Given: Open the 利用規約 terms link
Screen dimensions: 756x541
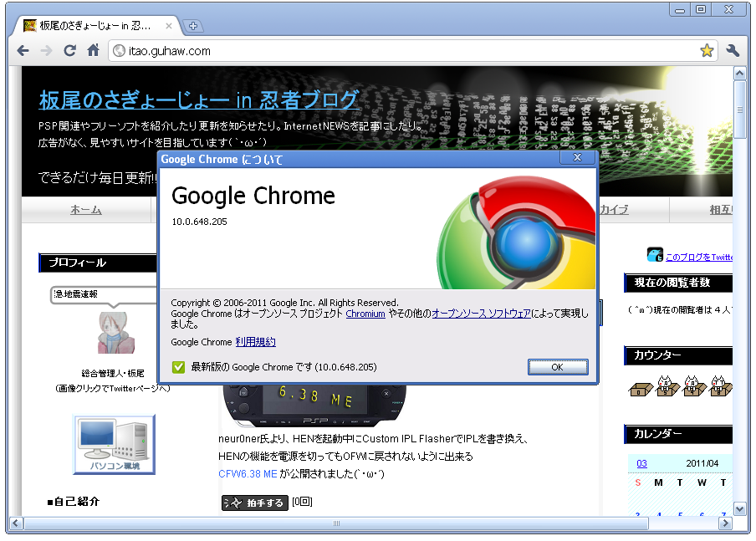Looking at the screenshot, I should click(x=256, y=342).
